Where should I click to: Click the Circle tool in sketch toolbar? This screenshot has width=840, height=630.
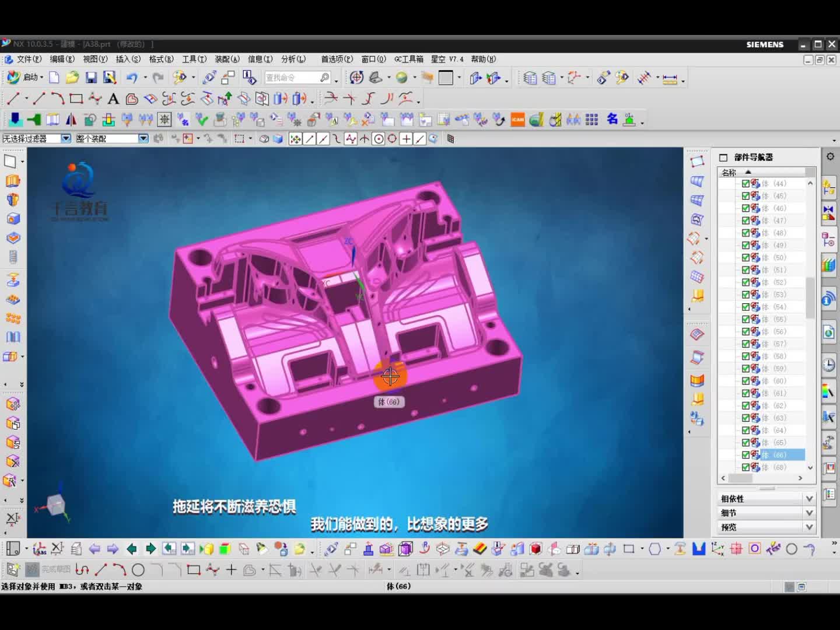point(138,570)
